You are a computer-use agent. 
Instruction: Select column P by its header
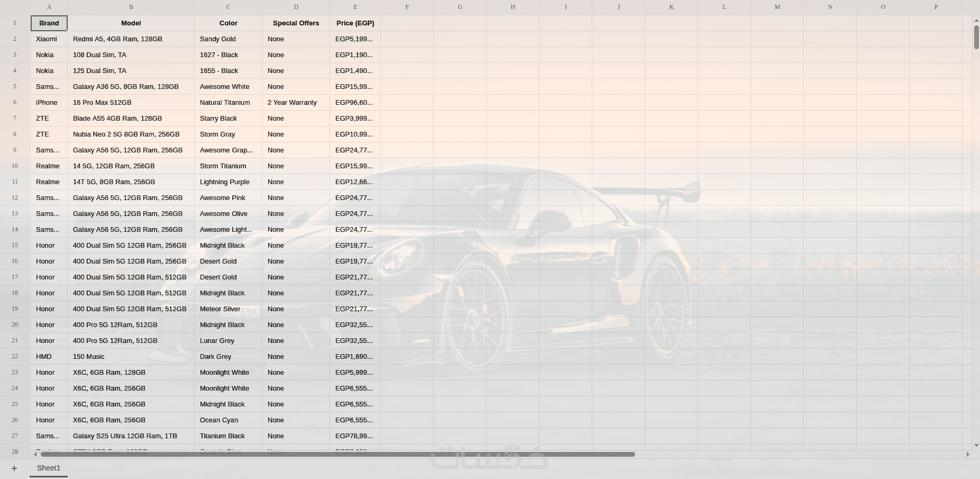pos(936,7)
